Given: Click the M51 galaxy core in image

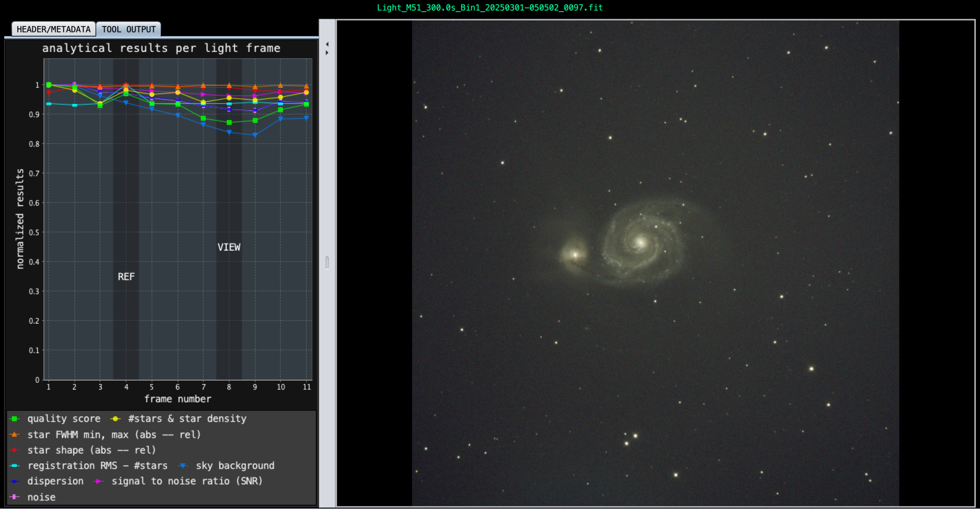Looking at the screenshot, I should click(640, 242).
